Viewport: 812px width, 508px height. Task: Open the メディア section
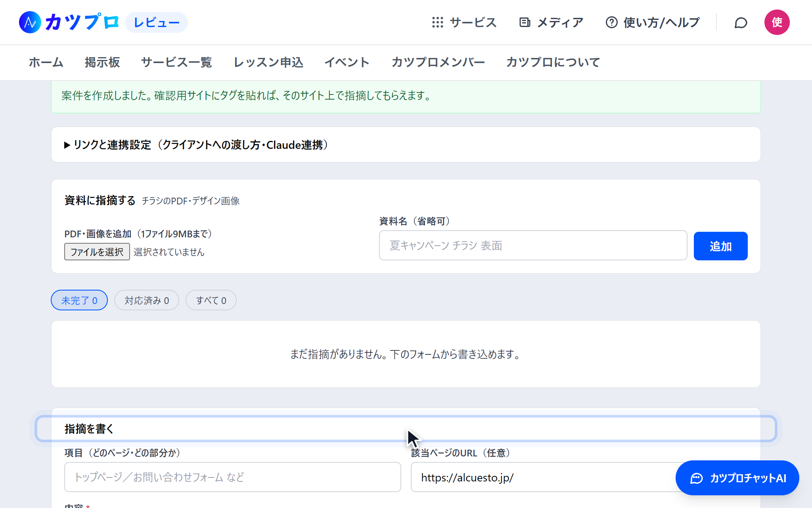551,23
